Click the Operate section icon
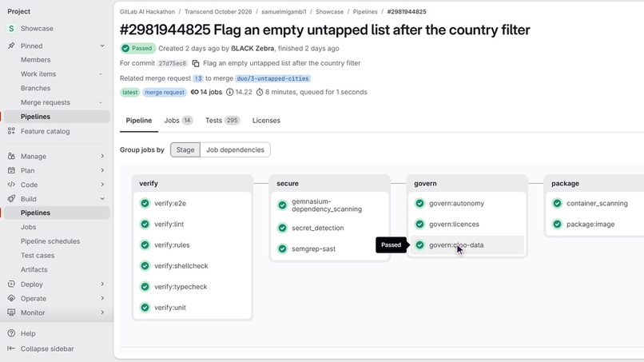This screenshot has height=362, width=644. [11, 298]
